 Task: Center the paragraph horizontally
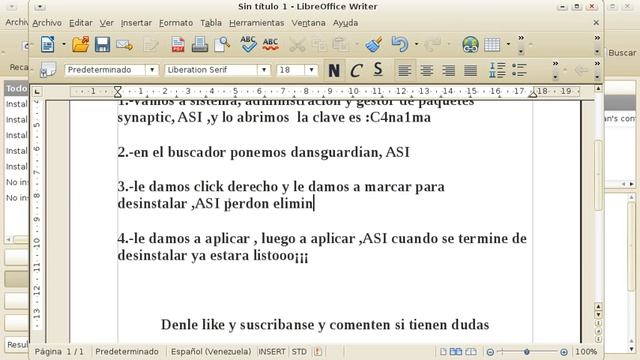coord(427,71)
